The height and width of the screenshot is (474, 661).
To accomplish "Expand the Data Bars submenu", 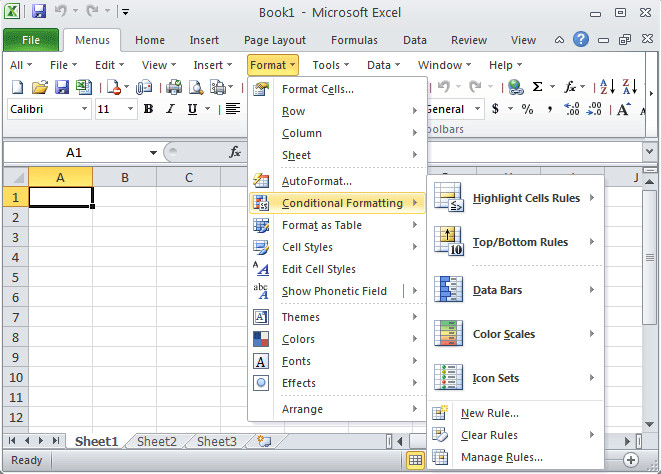I will (x=517, y=290).
